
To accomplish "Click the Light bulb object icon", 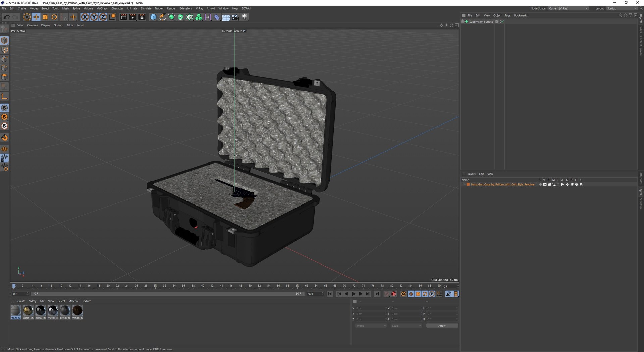I will [245, 17].
